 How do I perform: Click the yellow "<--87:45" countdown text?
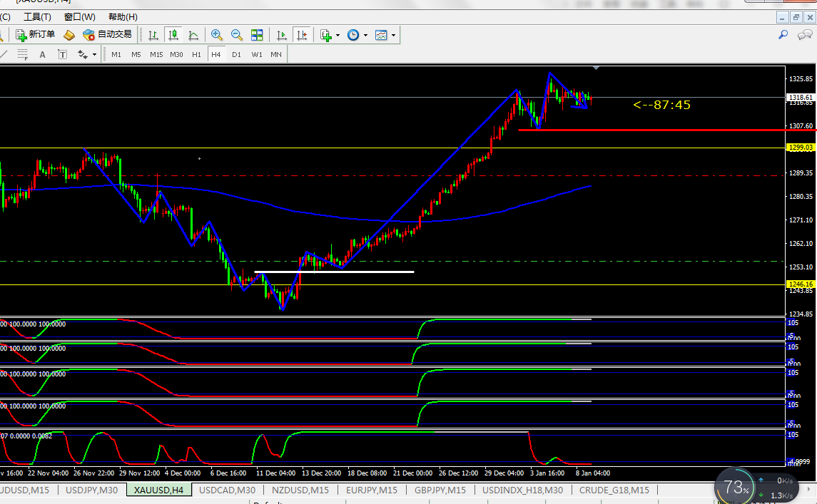tap(661, 105)
